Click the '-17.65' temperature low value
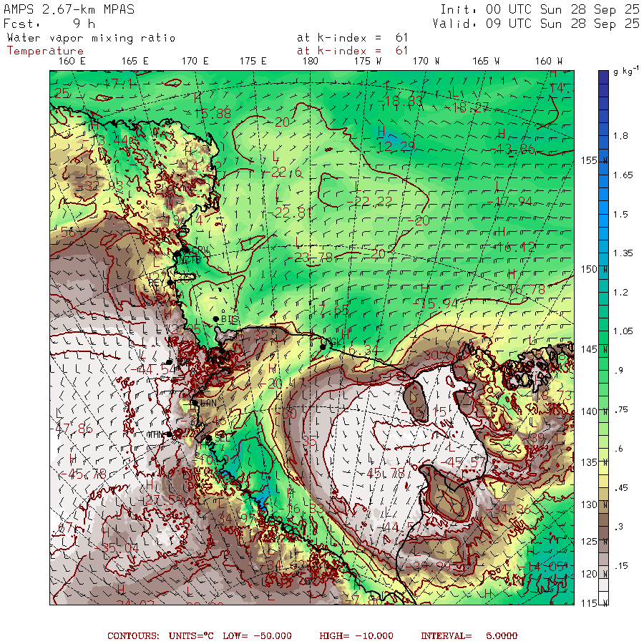This screenshot has height=644, width=644. pos(326,310)
